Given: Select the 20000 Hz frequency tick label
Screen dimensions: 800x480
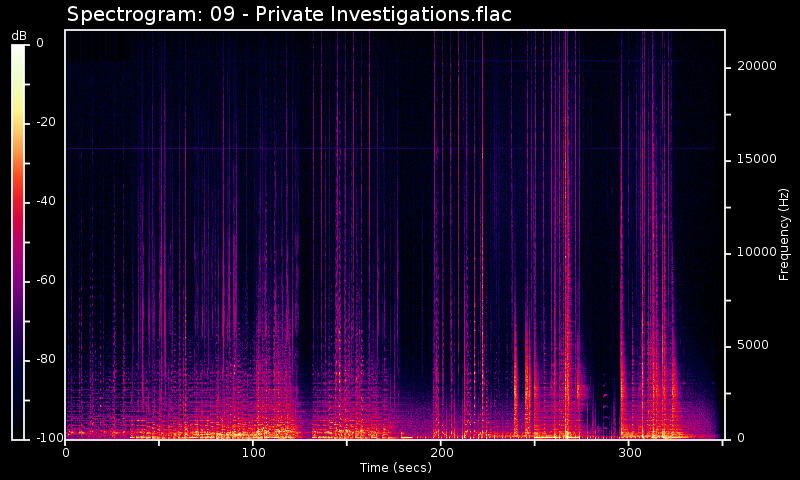Looking at the screenshot, I should tap(756, 66).
